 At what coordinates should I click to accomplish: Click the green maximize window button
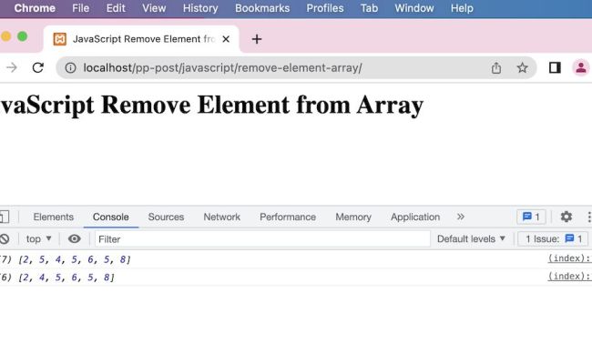click(22, 36)
